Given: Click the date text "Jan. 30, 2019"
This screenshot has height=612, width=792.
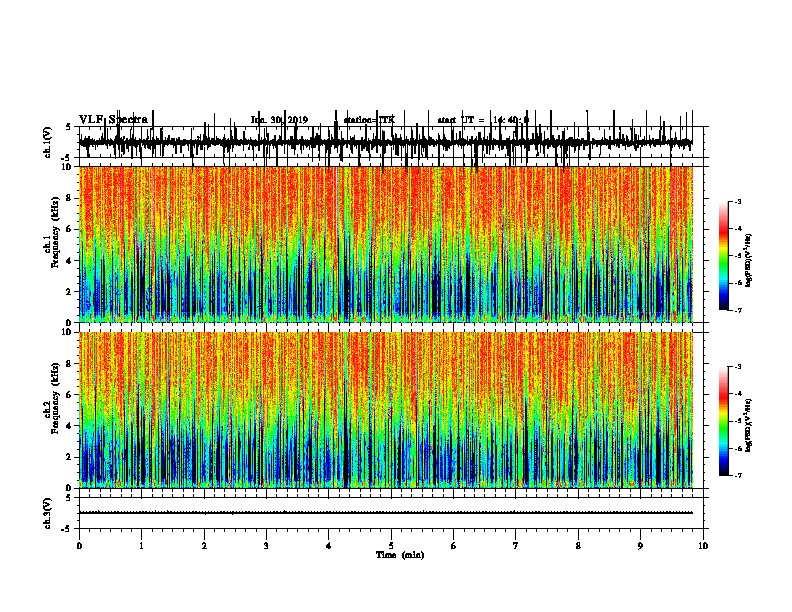Looking at the screenshot, I should [279, 120].
